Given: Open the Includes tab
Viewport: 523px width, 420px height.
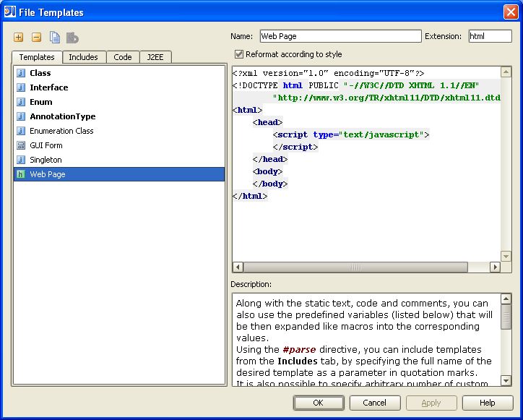Looking at the screenshot, I should click(83, 57).
